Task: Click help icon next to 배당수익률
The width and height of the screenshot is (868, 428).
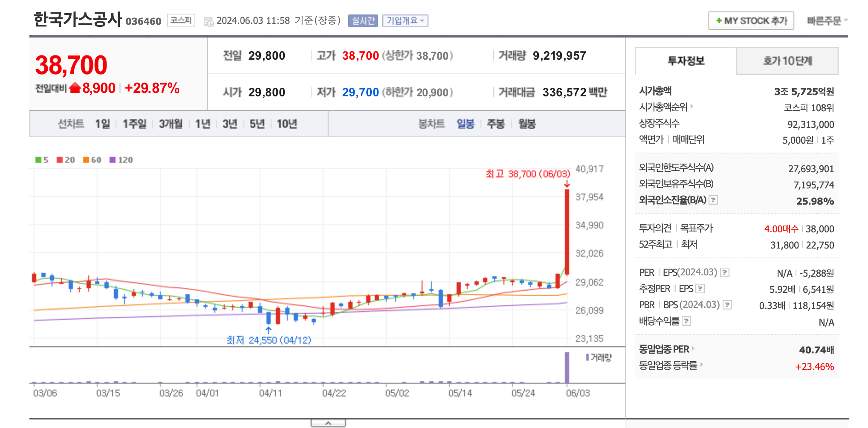Action: 686,321
